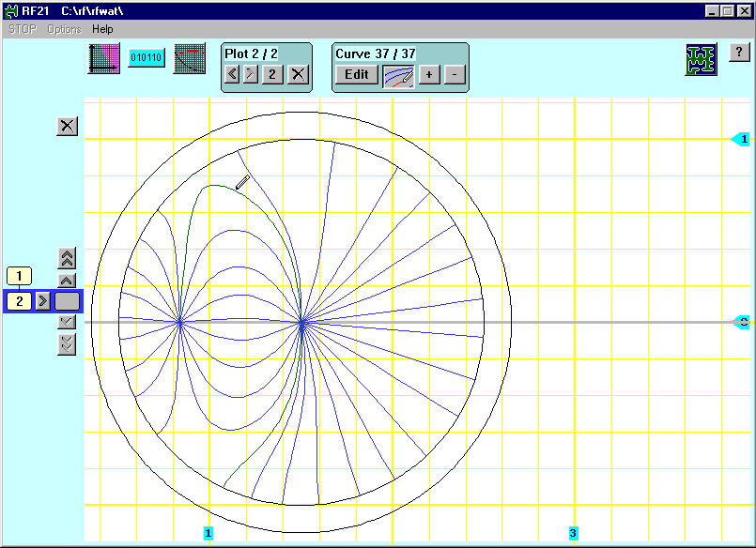The width and height of the screenshot is (756, 548).
Task: Open the question mark help button
Action: point(739,52)
